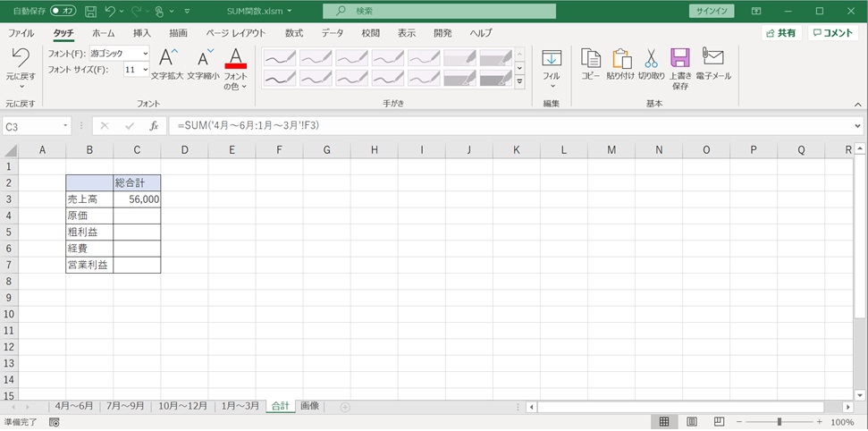Expand the Fill (フィル) dropdown
Image resolution: width=868 pixels, height=431 pixels.
coord(552,86)
